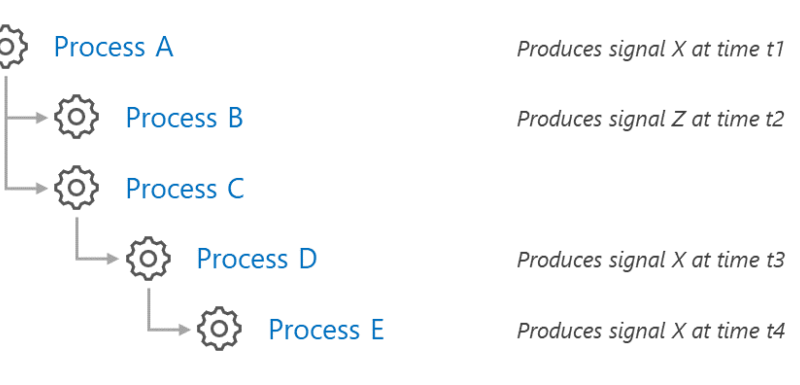This screenshot has height=385, width=800.
Task: Click text 'Produces signal Z at time t2'
Action: click(x=650, y=119)
